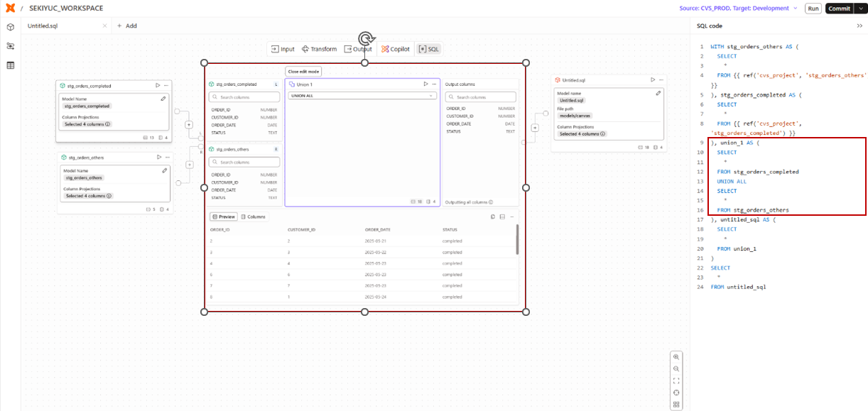The width and height of the screenshot is (868, 411).
Task: Switch to the Preview tab
Action: (224, 217)
